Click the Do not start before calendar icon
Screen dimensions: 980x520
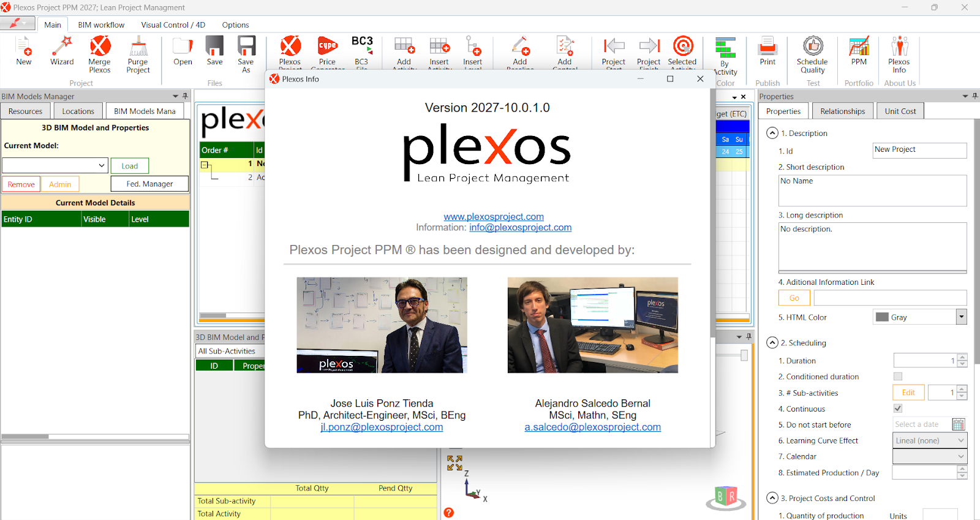[x=959, y=424]
